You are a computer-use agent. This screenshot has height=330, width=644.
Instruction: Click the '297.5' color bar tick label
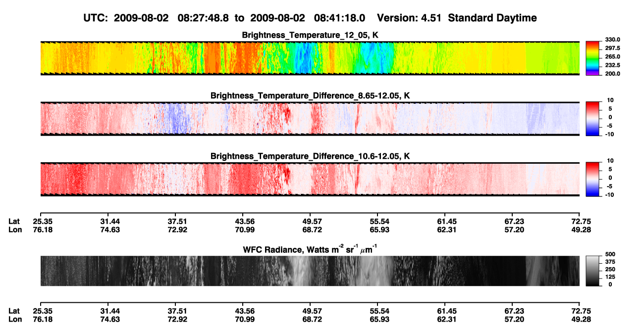pos(612,48)
